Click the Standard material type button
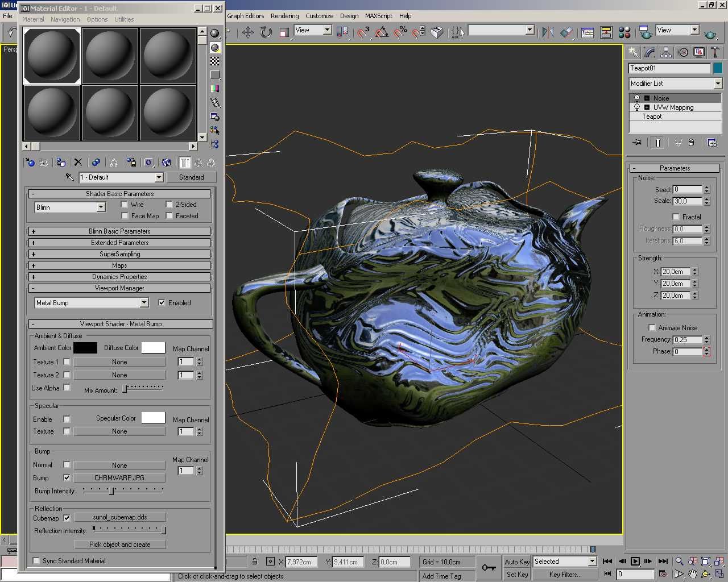This screenshot has width=728, height=582. pyautogui.click(x=192, y=177)
